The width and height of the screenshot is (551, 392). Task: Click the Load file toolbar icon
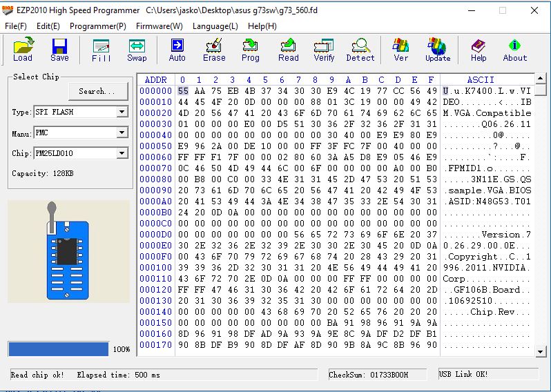coord(23,50)
